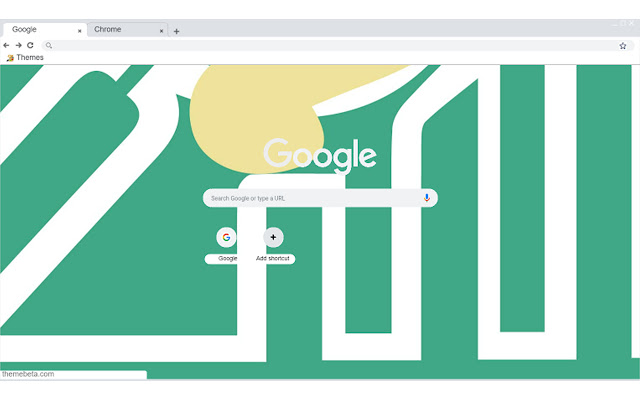The width and height of the screenshot is (640, 400).
Task: Reload the page
Action: coord(30,45)
